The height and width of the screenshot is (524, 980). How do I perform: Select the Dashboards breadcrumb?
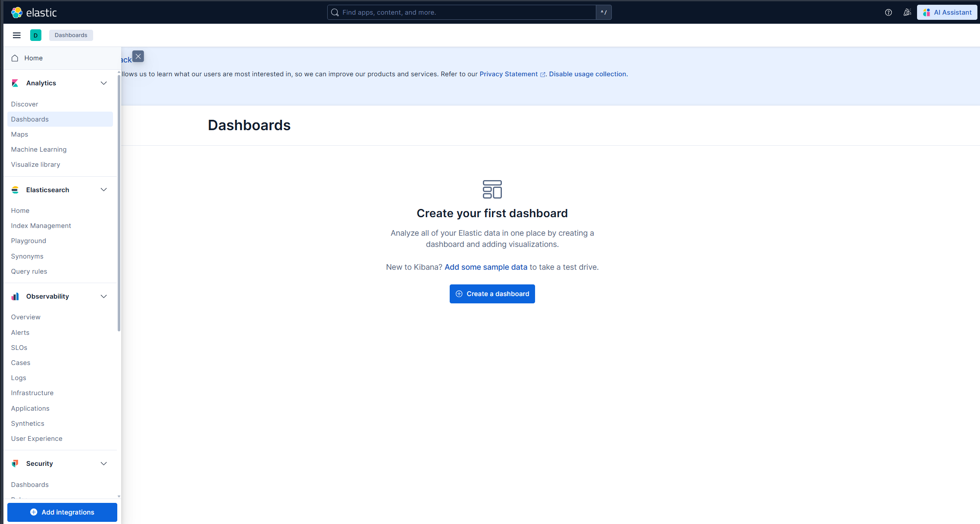(71, 35)
